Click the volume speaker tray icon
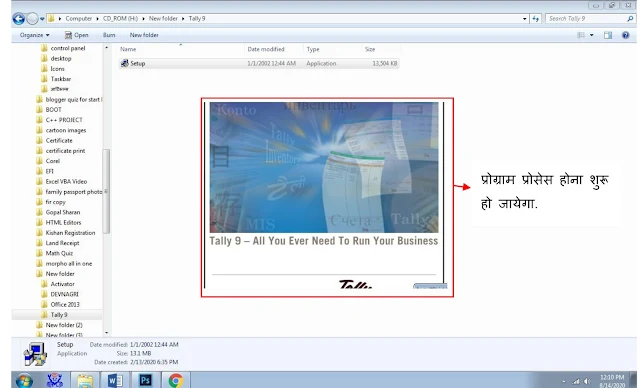This screenshot has width=640, height=388. pyautogui.click(x=587, y=381)
